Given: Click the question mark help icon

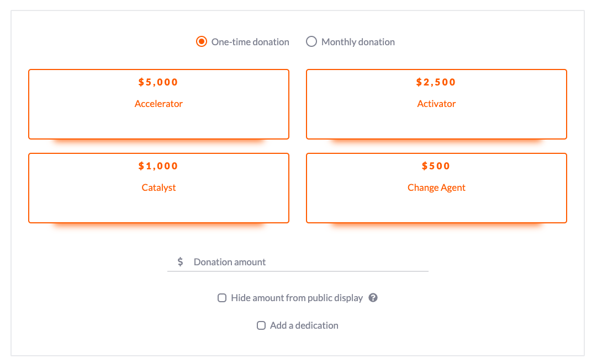Looking at the screenshot, I should coord(373,298).
